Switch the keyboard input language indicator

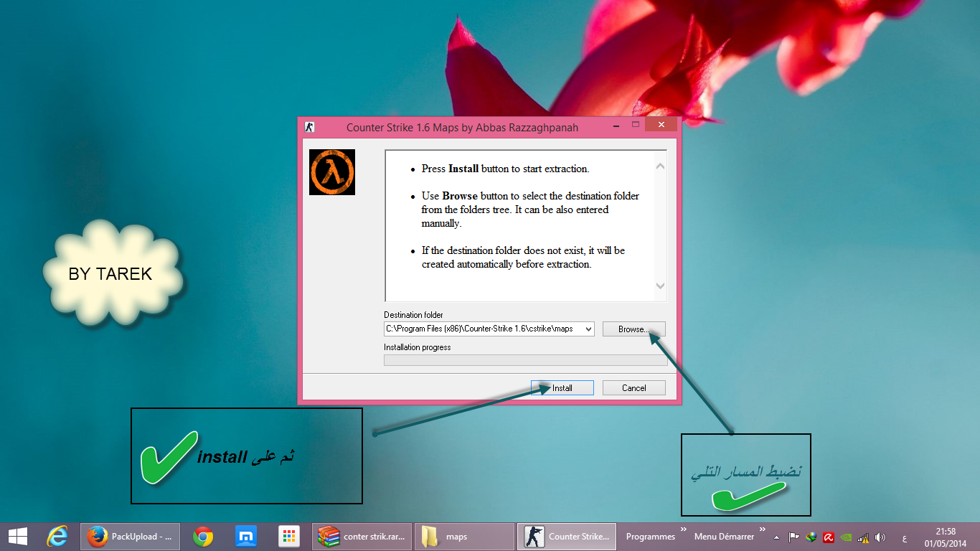coord(903,537)
